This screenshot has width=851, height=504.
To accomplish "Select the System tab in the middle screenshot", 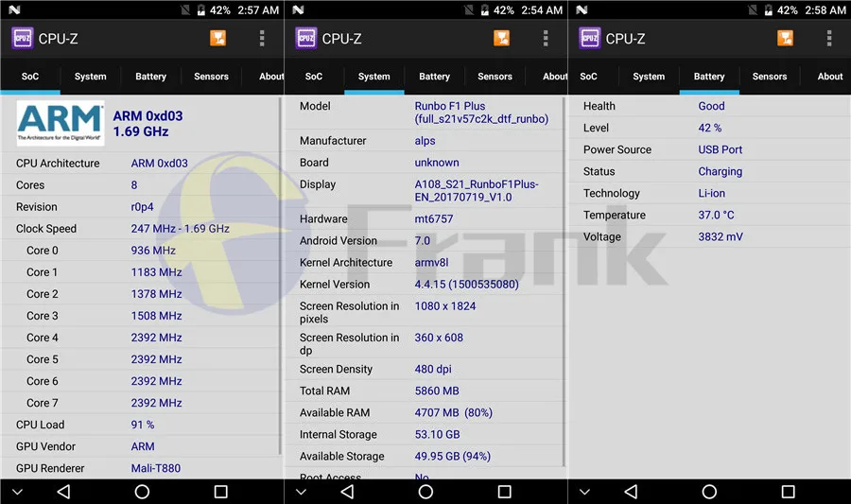I will (x=373, y=77).
